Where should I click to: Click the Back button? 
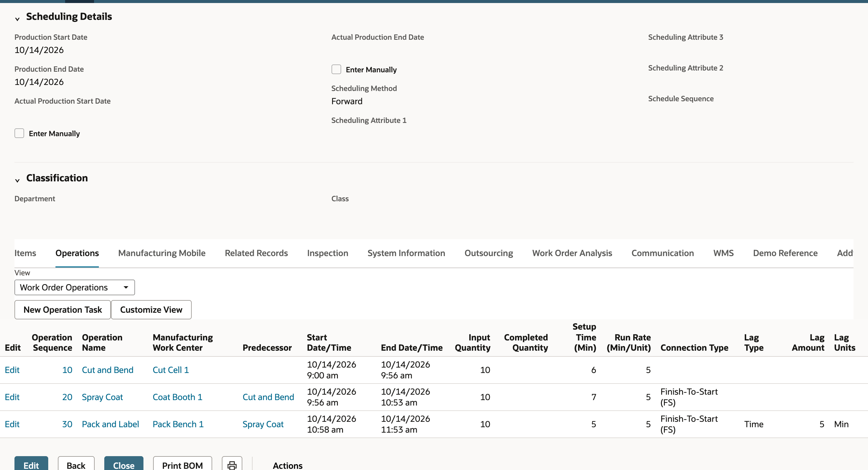point(76,465)
